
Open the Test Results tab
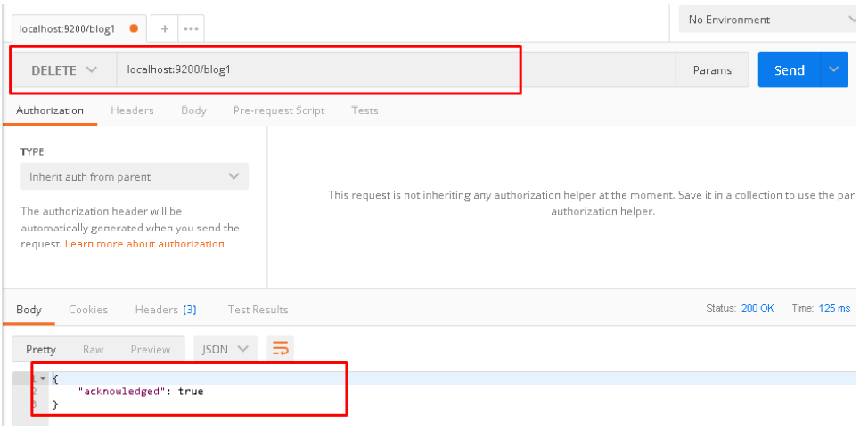click(258, 310)
